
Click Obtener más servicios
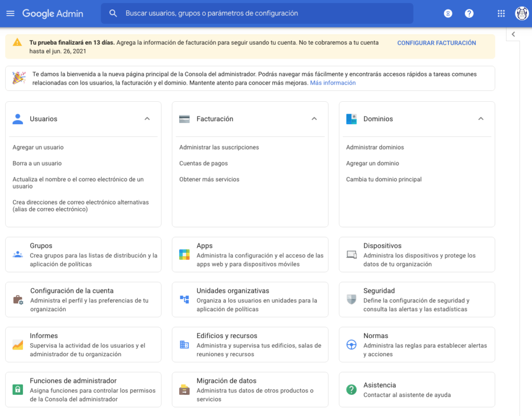[209, 179]
